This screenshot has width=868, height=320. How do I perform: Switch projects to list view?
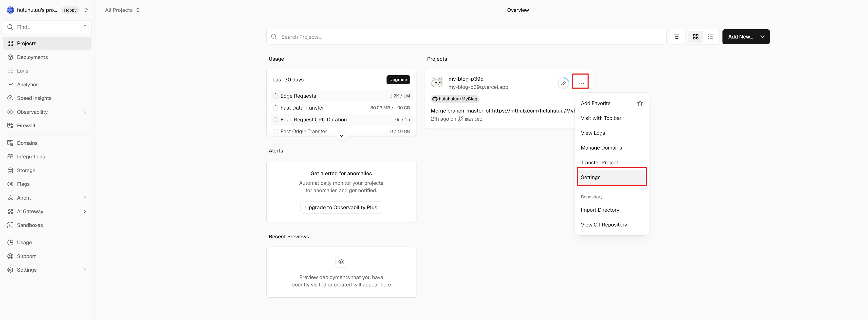click(x=710, y=37)
